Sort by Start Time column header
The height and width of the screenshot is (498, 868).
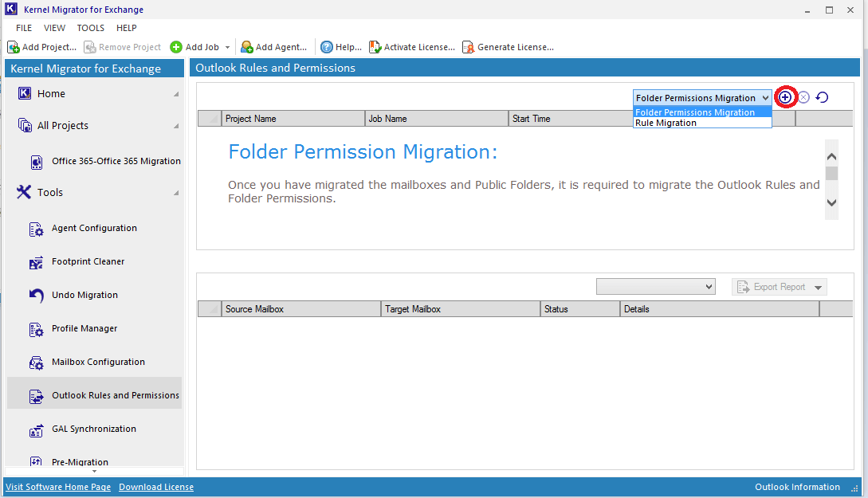570,119
